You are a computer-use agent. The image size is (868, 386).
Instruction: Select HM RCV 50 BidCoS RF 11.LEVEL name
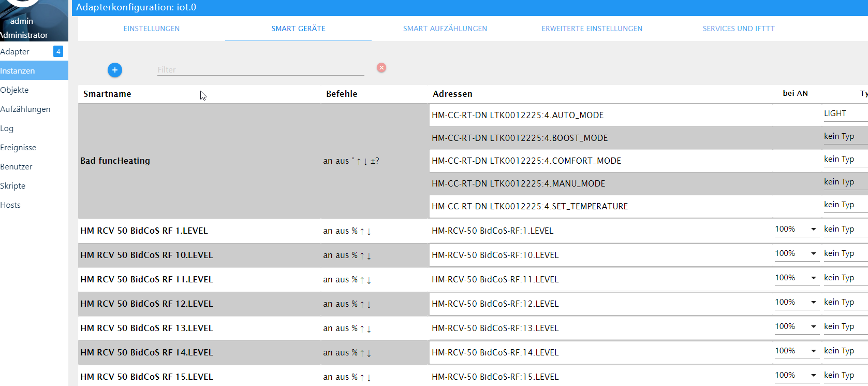[146, 279]
